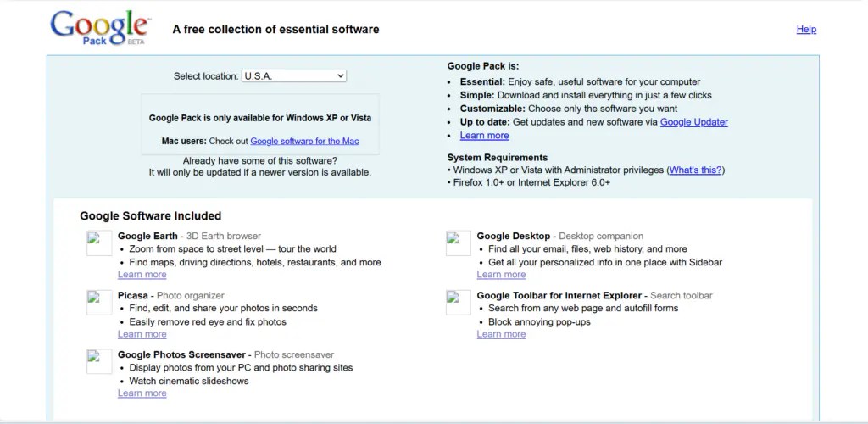Click the Google Desktop product title
This screenshot has width=868, height=424.
[x=515, y=236]
